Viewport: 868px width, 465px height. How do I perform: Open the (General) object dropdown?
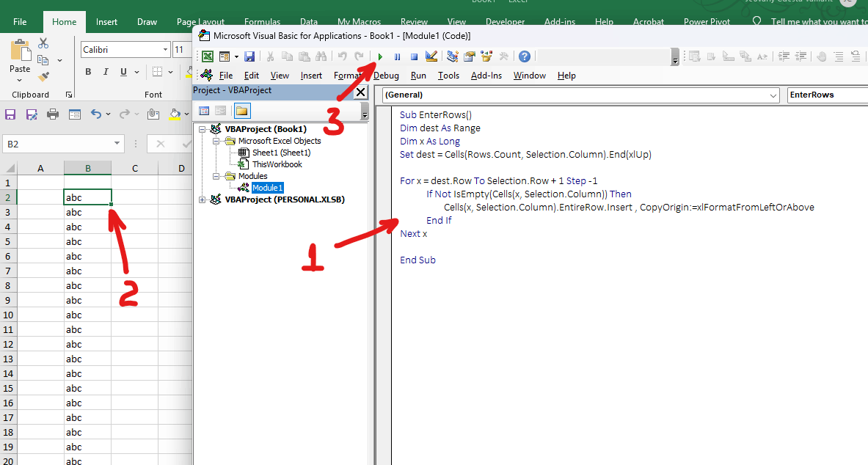[x=773, y=95]
